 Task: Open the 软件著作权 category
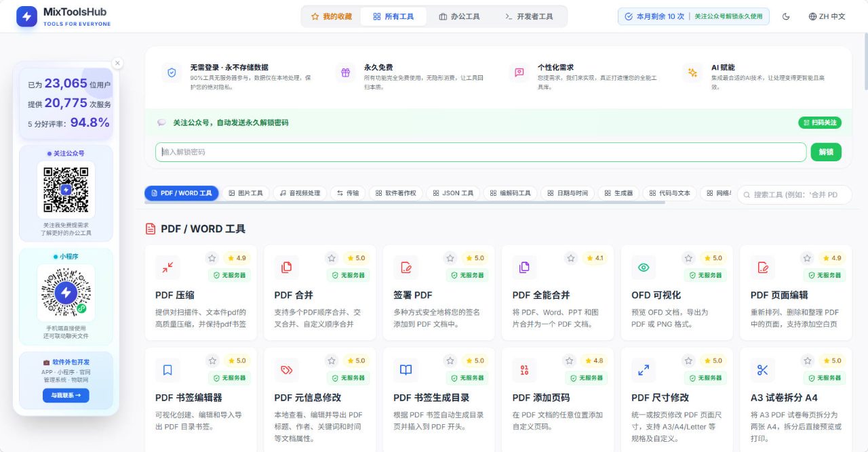395,193
